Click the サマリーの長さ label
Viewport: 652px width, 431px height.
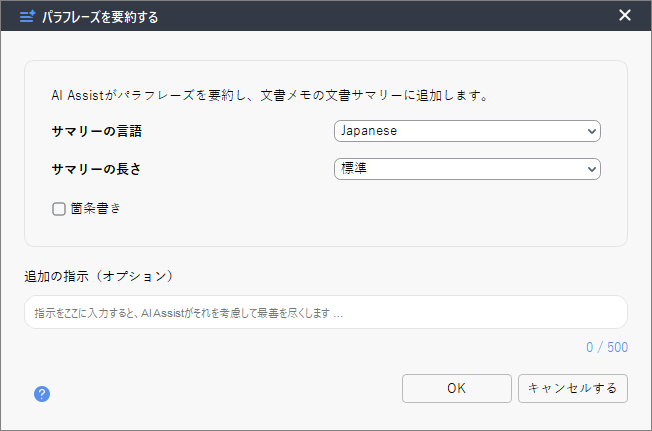tap(96, 169)
